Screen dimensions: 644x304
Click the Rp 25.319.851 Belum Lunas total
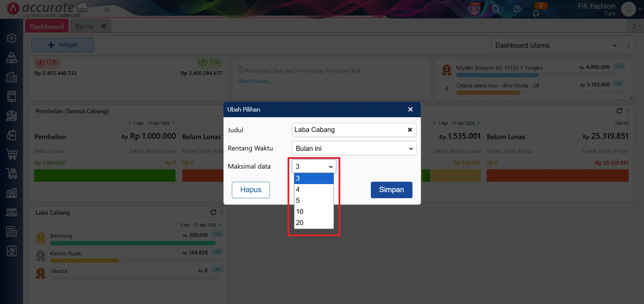point(606,136)
